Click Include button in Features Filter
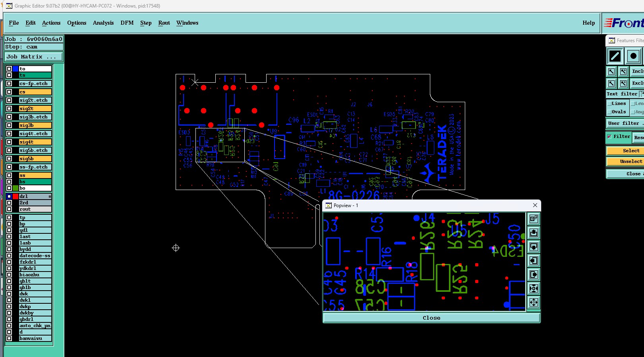 [637, 72]
